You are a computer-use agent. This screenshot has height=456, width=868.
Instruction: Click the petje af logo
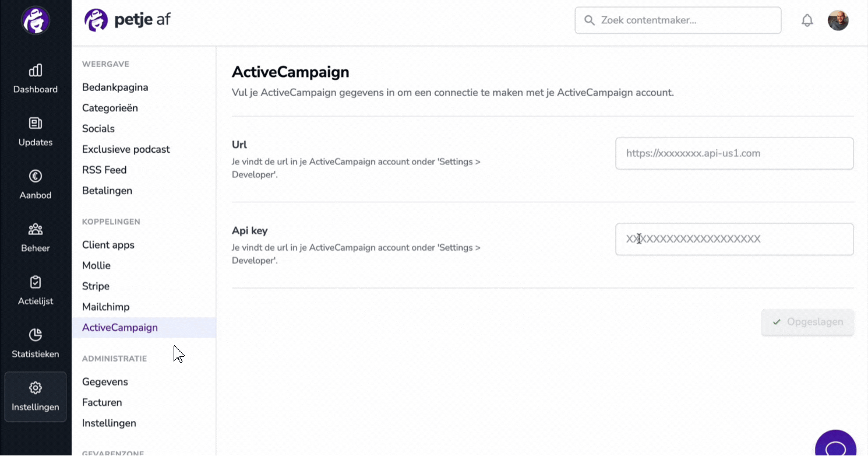point(128,20)
